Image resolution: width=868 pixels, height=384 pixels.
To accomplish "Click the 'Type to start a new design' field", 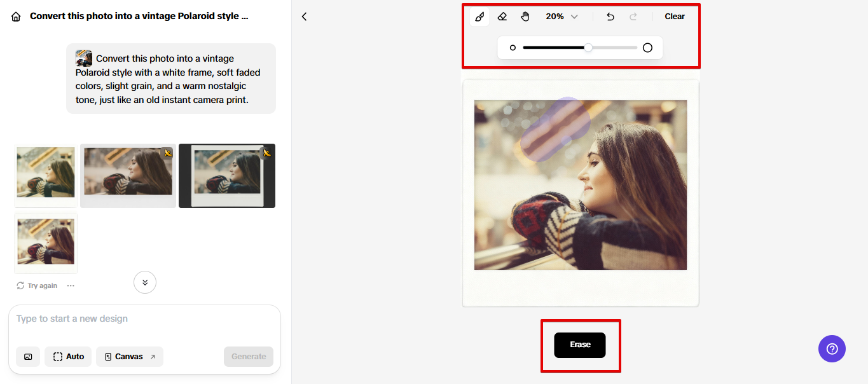I will pos(144,319).
